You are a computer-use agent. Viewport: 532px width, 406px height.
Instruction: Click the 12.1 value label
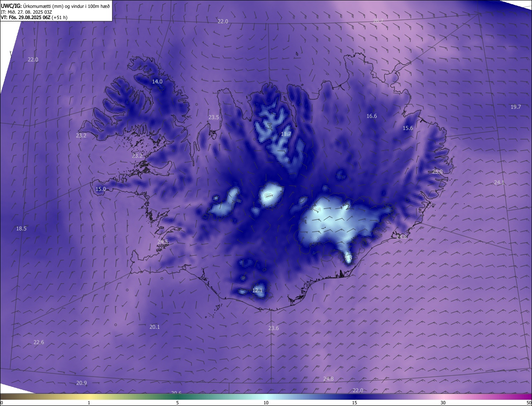coord(257,290)
